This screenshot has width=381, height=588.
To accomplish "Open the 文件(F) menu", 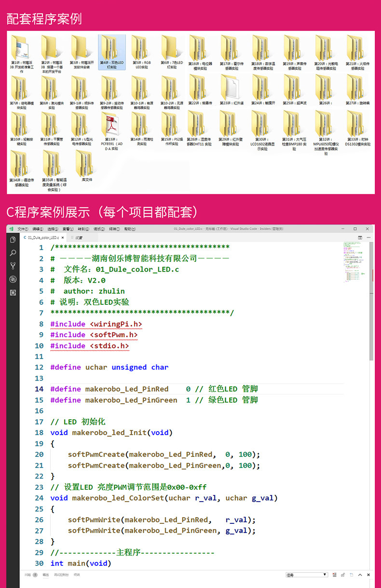I will click(23, 229).
